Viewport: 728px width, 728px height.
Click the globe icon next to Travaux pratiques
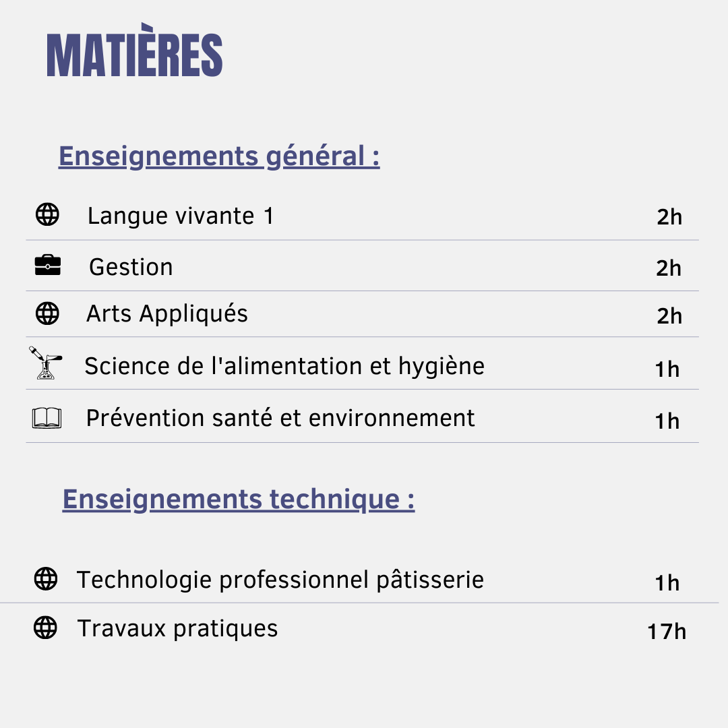click(x=46, y=628)
